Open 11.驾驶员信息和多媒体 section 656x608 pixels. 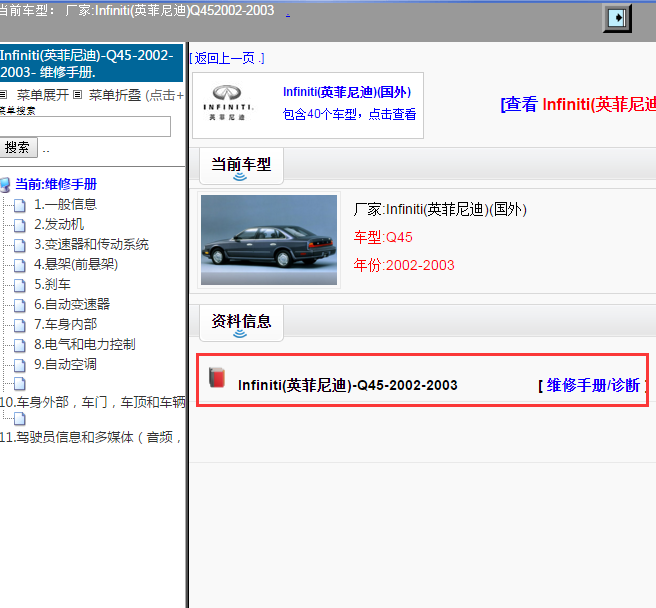pyautogui.click(x=91, y=438)
